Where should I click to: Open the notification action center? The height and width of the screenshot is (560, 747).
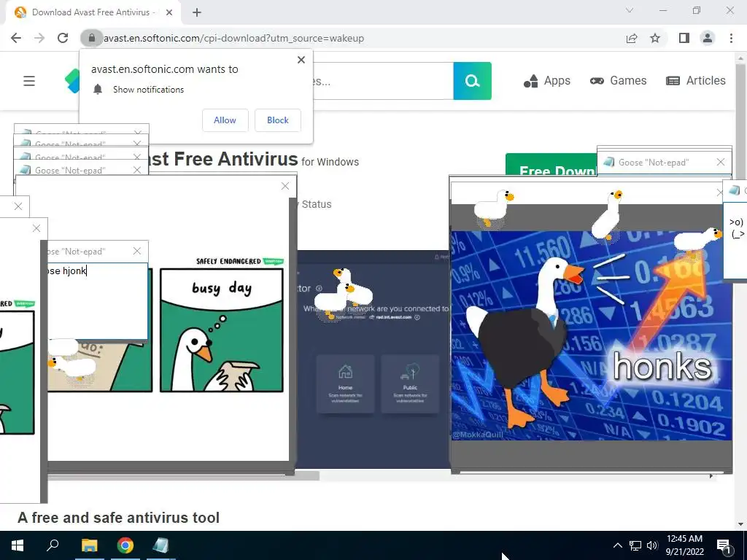[x=724, y=546]
